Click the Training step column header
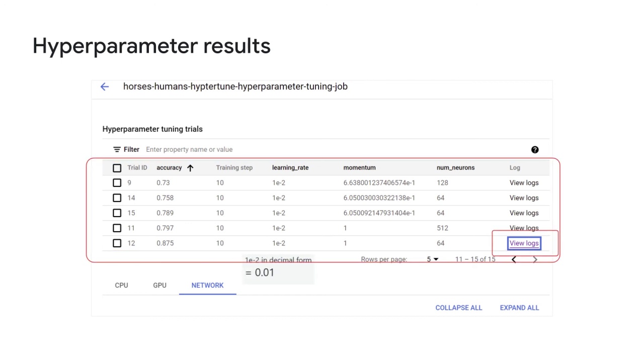This screenshot has height=362, width=644. tap(234, 168)
